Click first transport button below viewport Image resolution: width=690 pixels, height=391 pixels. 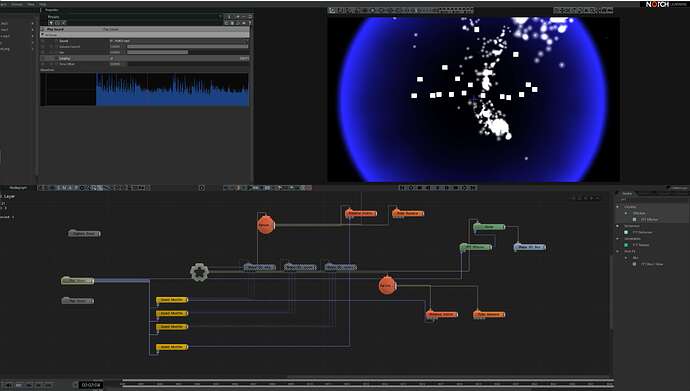[402, 188]
